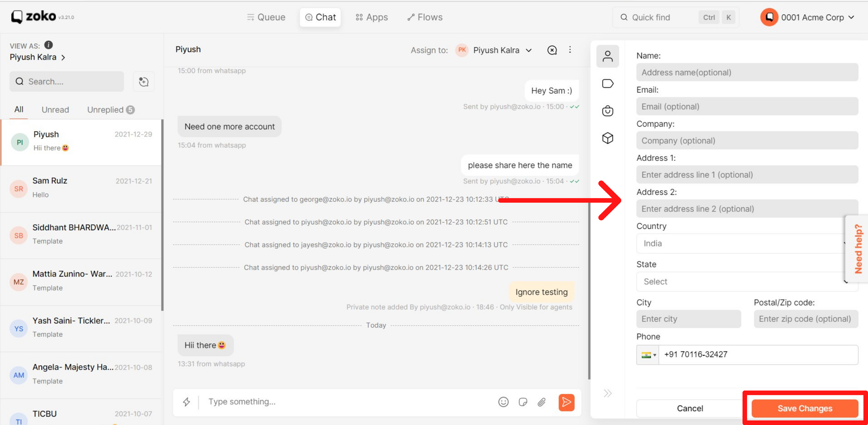Click the zip code field
This screenshot has width=868, height=425.
(x=806, y=319)
